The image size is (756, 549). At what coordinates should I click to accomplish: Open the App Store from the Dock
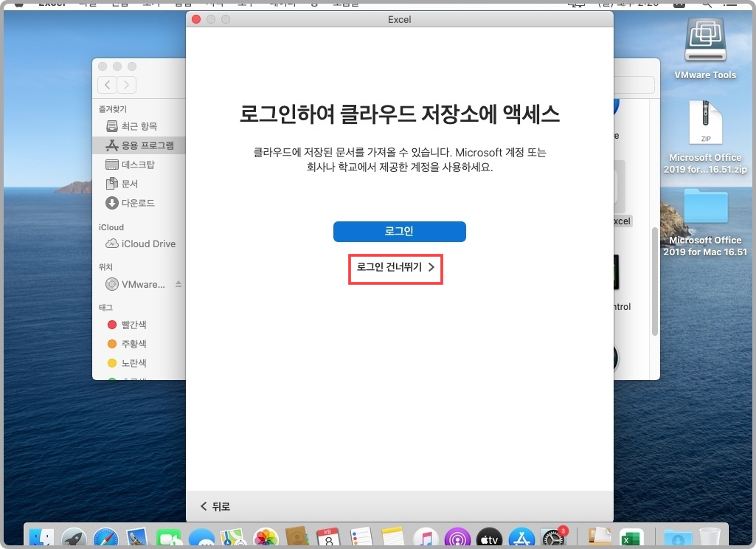tap(523, 536)
